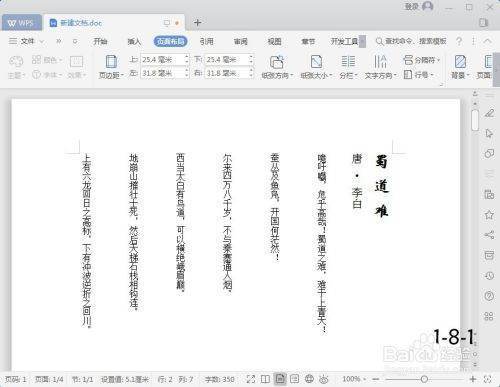Click the eye protection mode icon

tap(324, 379)
